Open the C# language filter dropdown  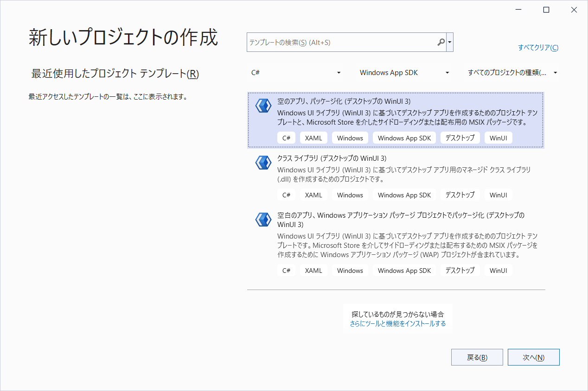(x=295, y=73)
